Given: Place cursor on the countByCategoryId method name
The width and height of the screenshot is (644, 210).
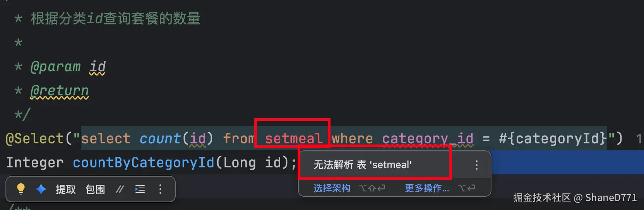Looking at the screenshot, I should [x=144, y=162].
